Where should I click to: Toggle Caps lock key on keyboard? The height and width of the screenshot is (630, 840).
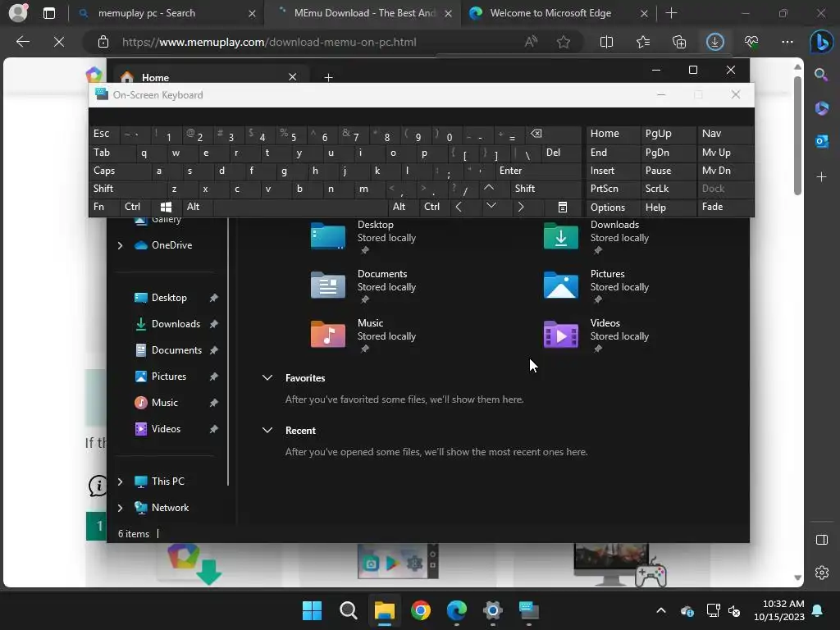pyautogui.click(x=119, y=171)
